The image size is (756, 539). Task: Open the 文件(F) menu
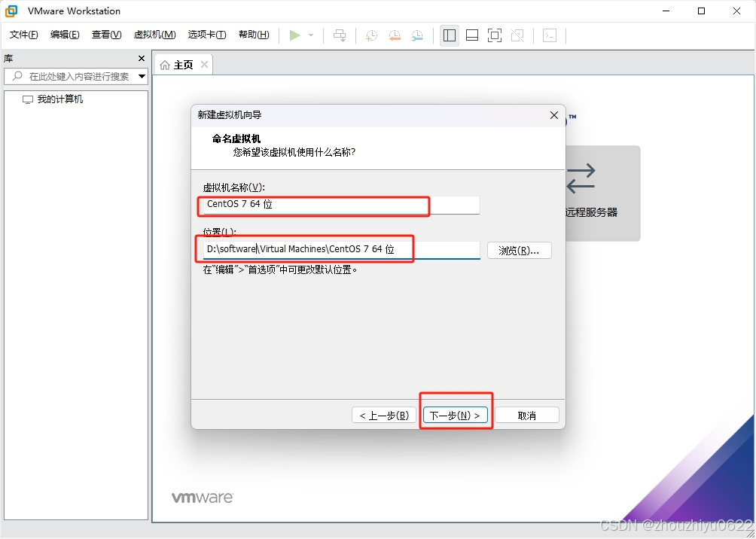click(23, 35)
